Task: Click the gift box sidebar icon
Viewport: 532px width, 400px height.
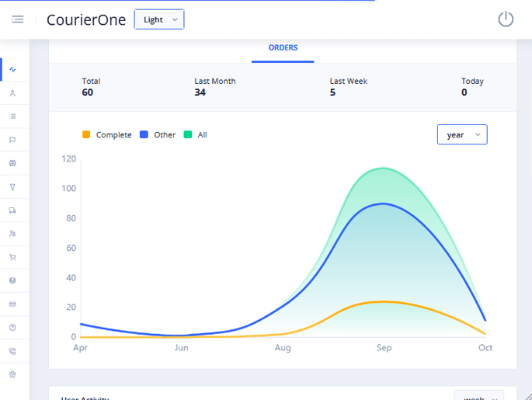Action: 12,163
